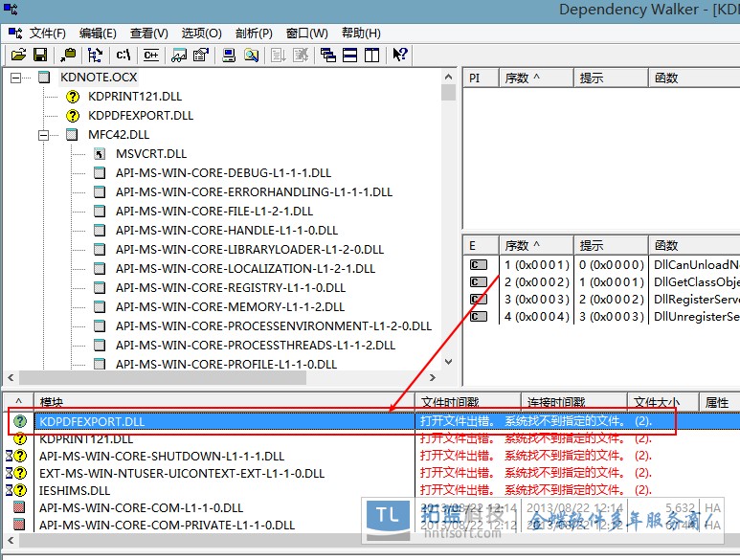Click module list horizontal scrollbar left arrow
This screenshot has height=560, width=740.
click(x=11, y=540)
